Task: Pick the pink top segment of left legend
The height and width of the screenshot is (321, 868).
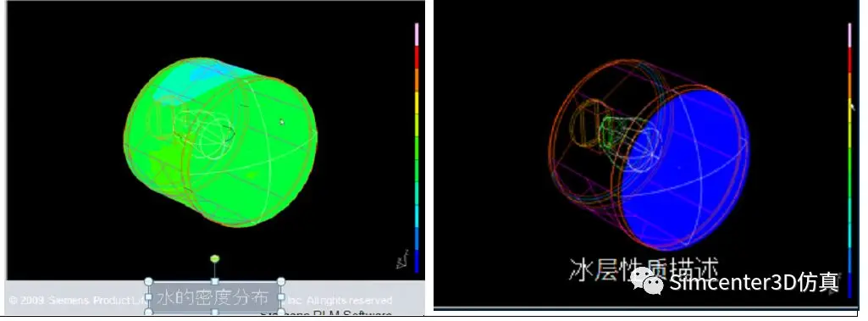Action: (x=417, y=35)
